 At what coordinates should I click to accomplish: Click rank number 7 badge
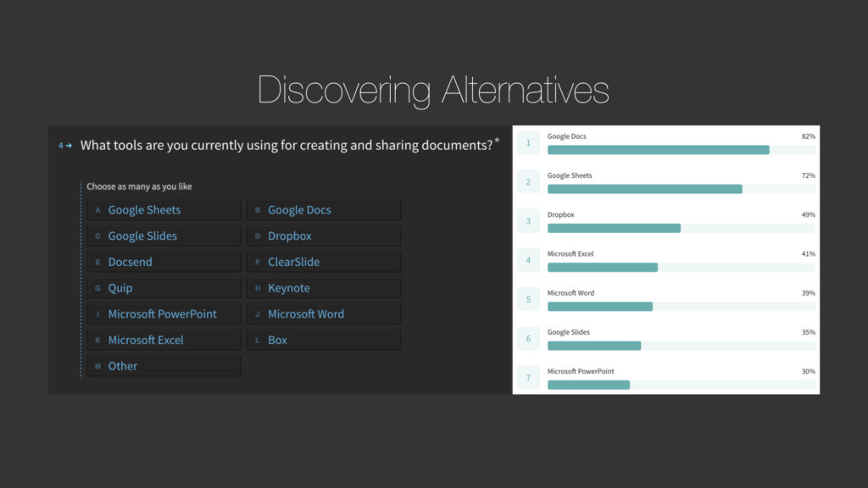[x=529, y=378]
